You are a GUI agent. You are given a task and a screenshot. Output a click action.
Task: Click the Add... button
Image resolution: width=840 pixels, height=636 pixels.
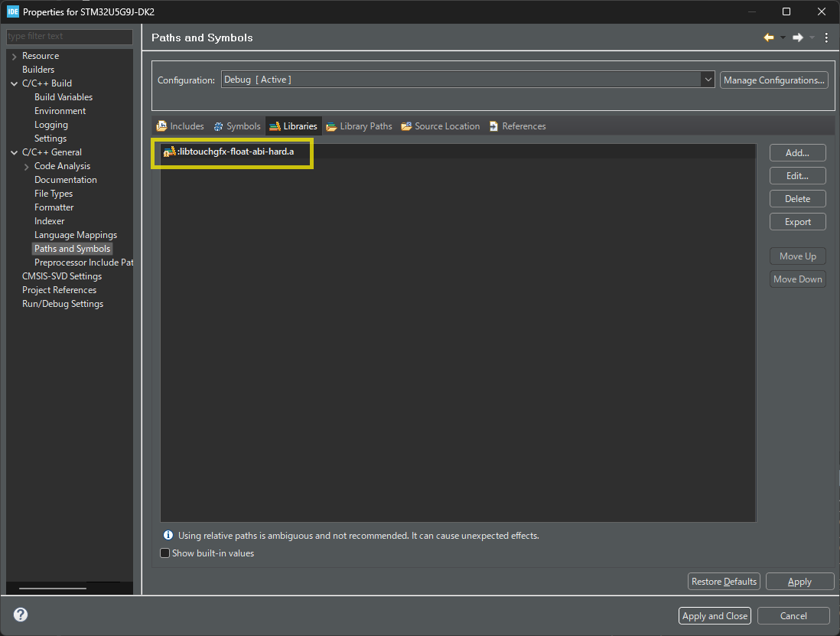797,153
